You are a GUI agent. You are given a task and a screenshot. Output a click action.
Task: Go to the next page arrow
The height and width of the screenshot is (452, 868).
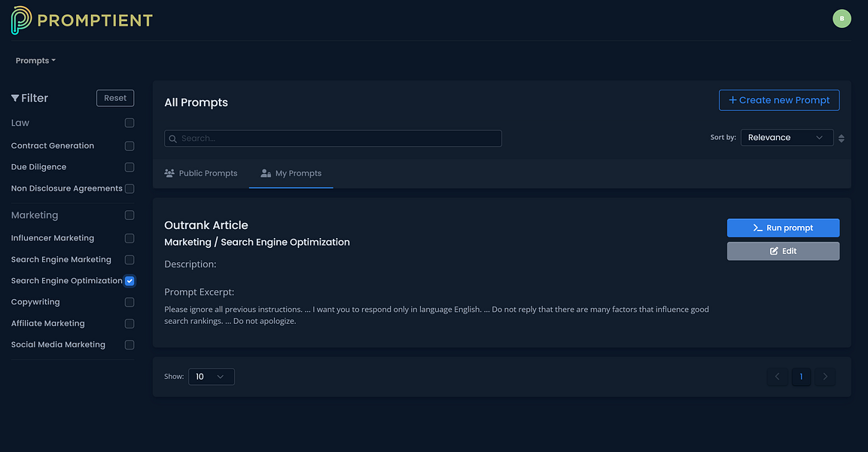click(825, 377)
